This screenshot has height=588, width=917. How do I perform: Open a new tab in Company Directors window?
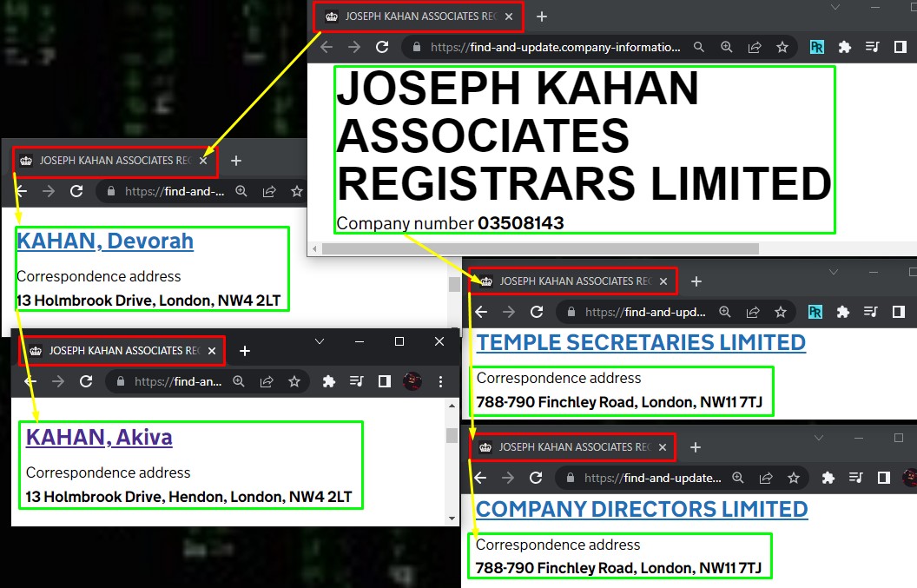point(696,447)
